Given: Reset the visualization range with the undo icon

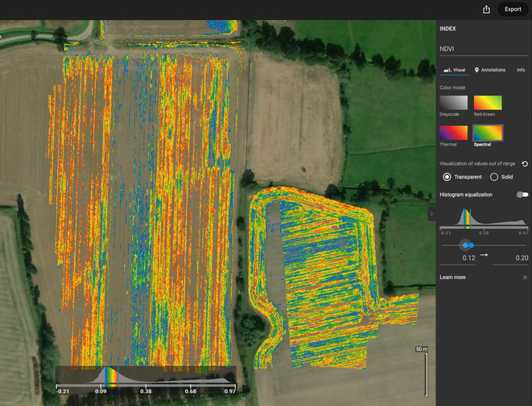Looking at the screenshot, I should [x=525, y=163].
